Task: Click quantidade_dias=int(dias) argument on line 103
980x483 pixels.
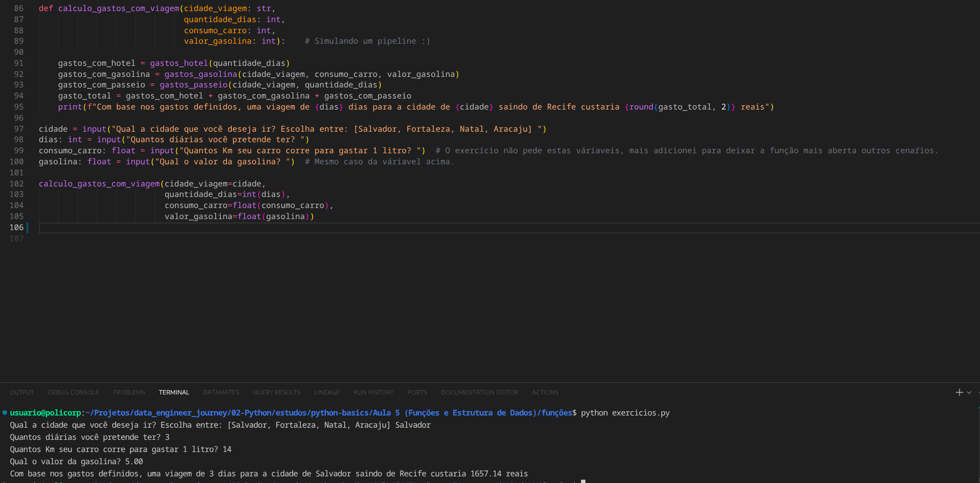Action: [225, 194]
